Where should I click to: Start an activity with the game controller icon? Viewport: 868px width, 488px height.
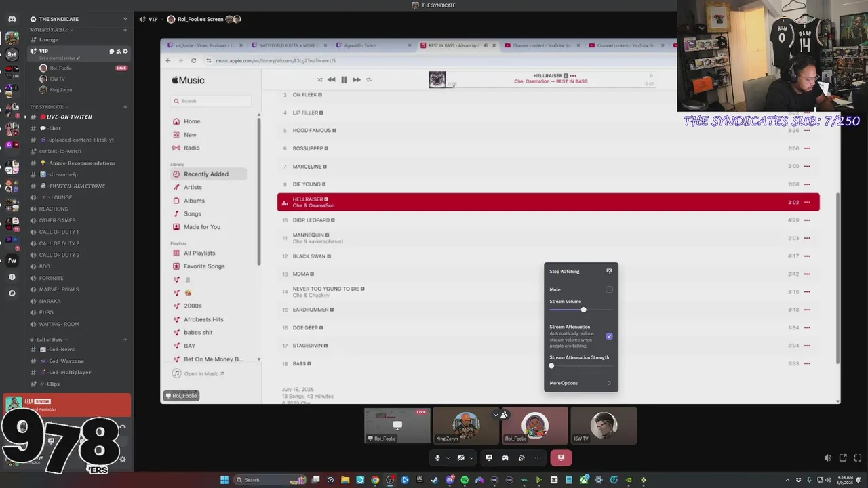click(505, 457)
